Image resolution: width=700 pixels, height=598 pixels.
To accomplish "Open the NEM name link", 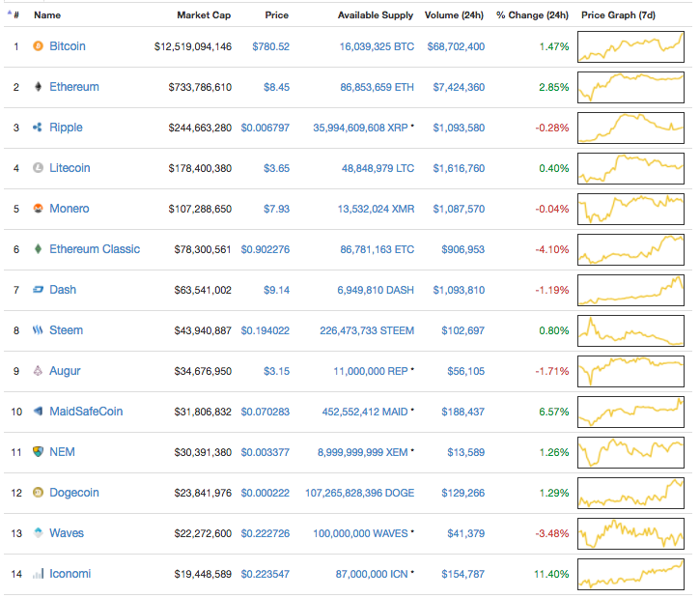I will (x=62, y=452).
